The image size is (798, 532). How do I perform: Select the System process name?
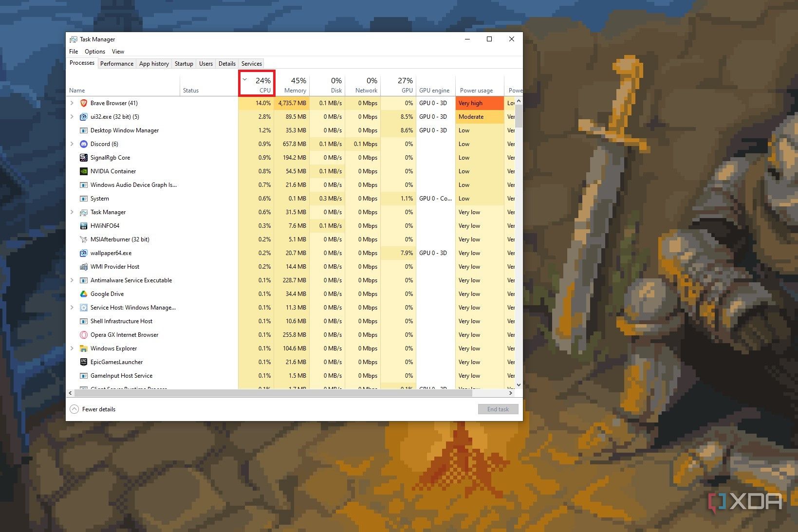pos(100,199)
